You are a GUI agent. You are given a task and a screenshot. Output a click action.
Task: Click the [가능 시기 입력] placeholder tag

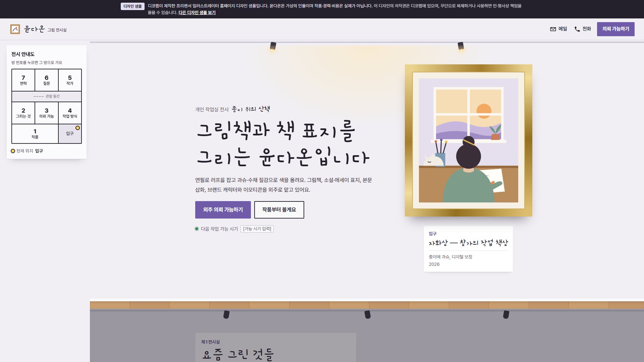point(257,229)
